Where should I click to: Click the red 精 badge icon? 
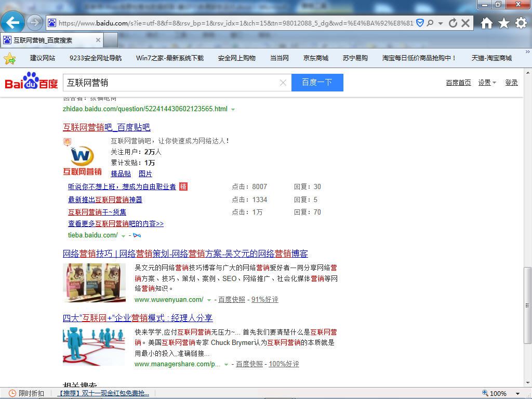pyautogui.click(x=183, y=187)
